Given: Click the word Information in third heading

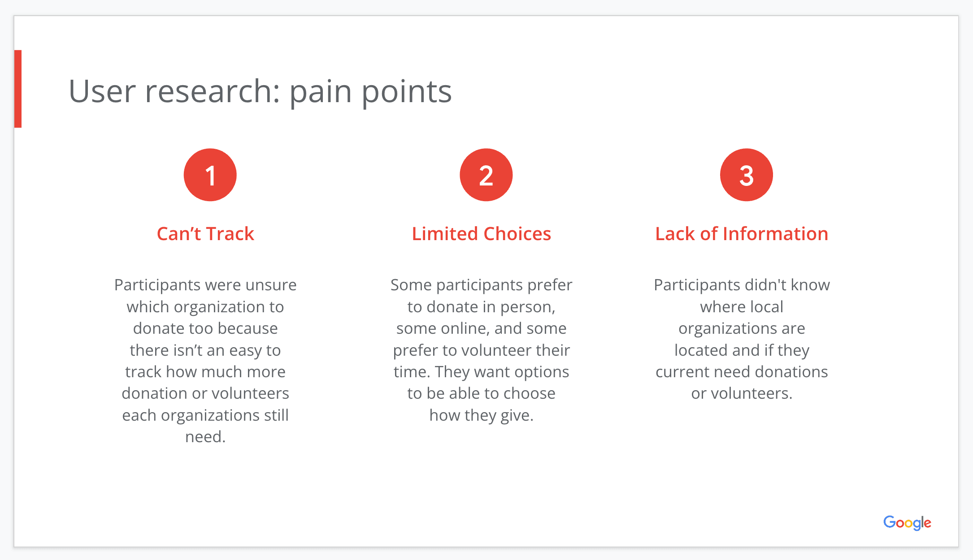Looking at the screenshot, I should (x=775, y=234).
